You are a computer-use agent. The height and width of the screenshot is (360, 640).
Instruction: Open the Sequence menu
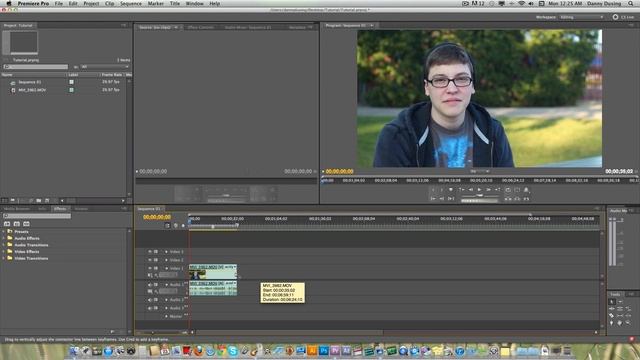pyautogui.click(x=131, y=3)
